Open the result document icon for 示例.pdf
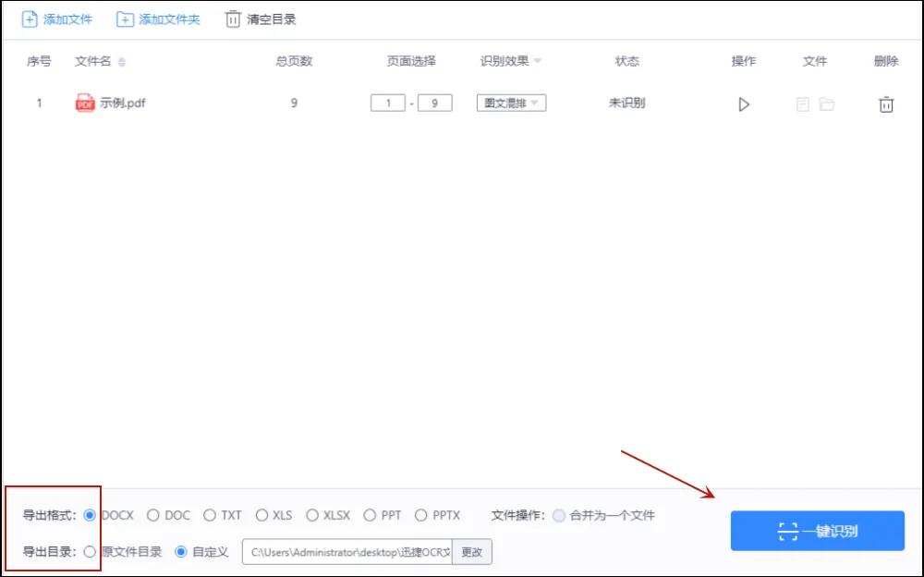 tap(804, 104)
